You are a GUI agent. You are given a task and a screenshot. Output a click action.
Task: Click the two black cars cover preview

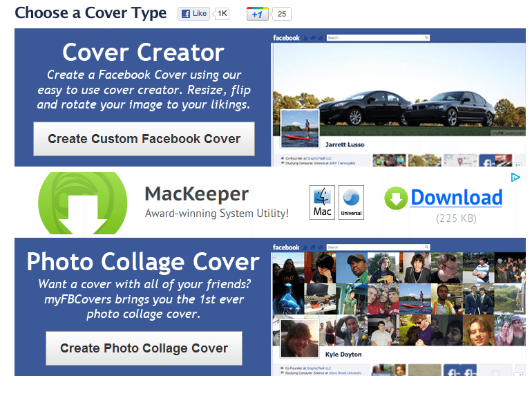[399, 90]
